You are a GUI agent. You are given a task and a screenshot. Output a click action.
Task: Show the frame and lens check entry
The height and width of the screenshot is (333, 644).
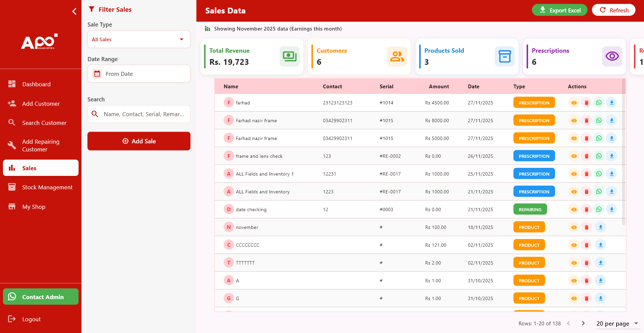[x=574, y=156]
